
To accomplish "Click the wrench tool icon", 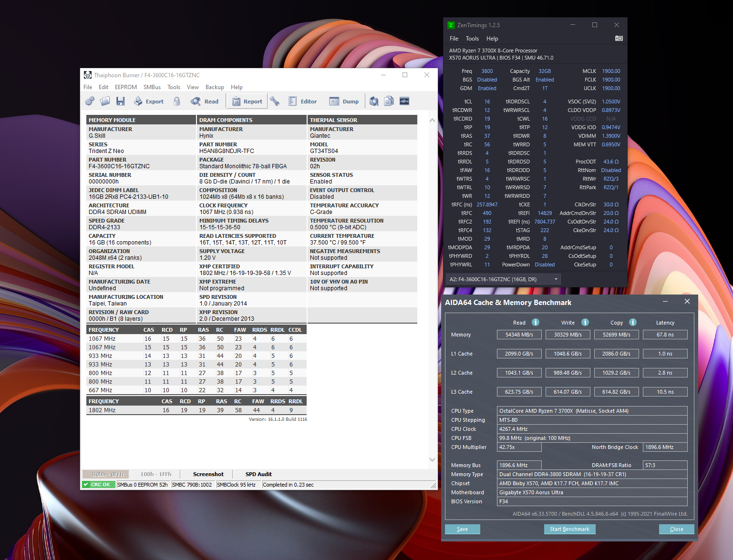I will tap(275, 101).
